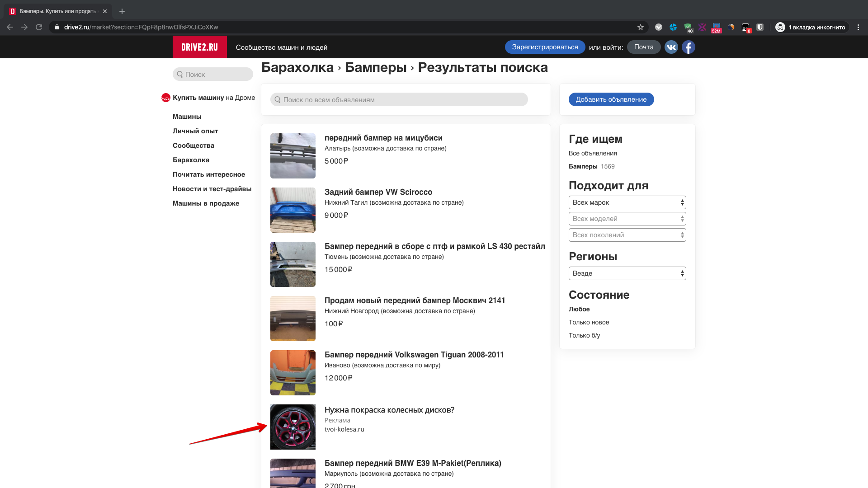The width and height of the screenshot is (868, 488).
Task: Click the DRIVE2.RU logo
Action: pos(199,47)
